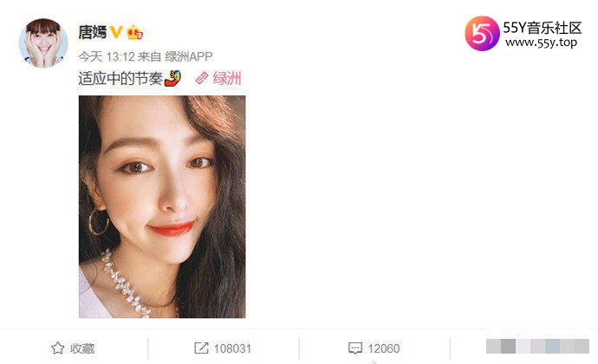This screenshot has height=364, width=598.
Task: Click the star favorite icon
Action: [x=57, y=348]
